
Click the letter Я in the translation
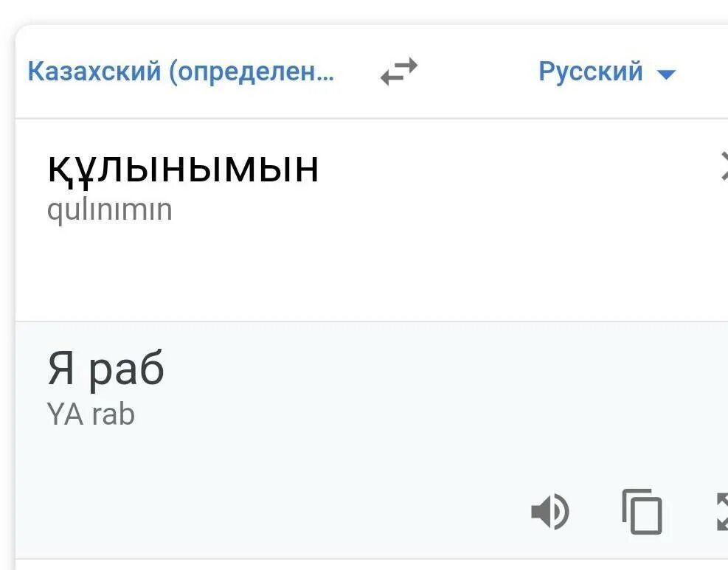pos(61,369)
